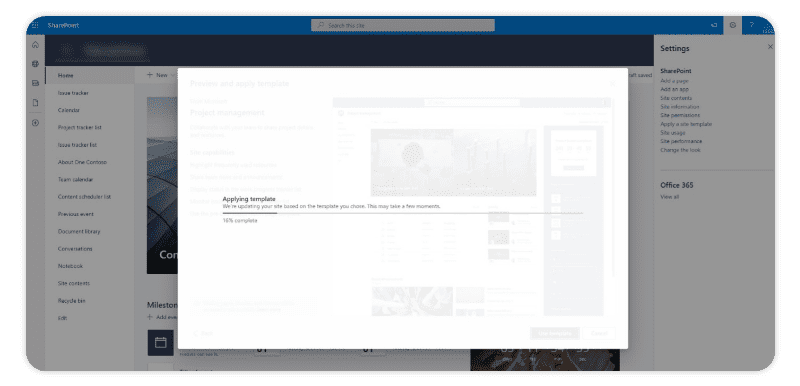Image resolution: width=800 pixels, height=386 pixels.
Task: Click the SharePoint title in header
Action: [x=63, y=25]
